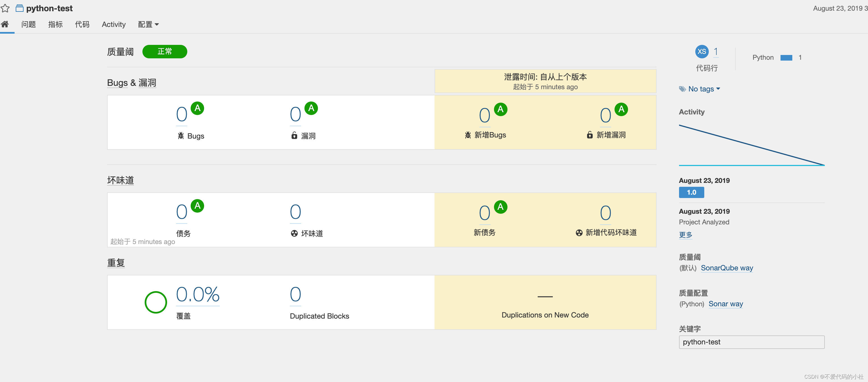
Task: Switch to the Activity tab
Action: click(114, 24)
